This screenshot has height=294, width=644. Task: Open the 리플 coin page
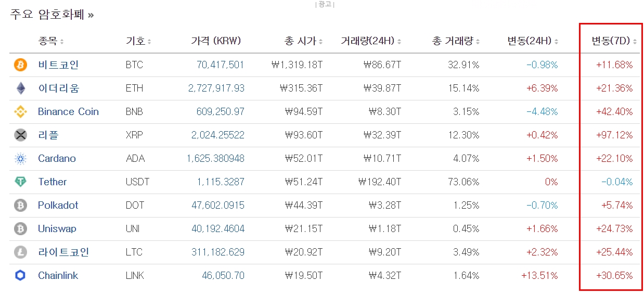click(x=48, y=135)
